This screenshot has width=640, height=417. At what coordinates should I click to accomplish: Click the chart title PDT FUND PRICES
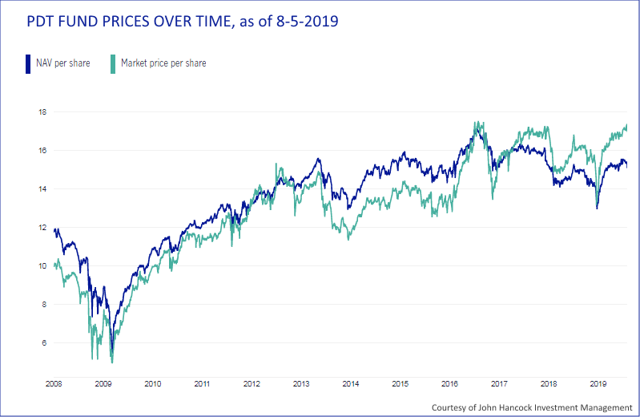point(182,21)
